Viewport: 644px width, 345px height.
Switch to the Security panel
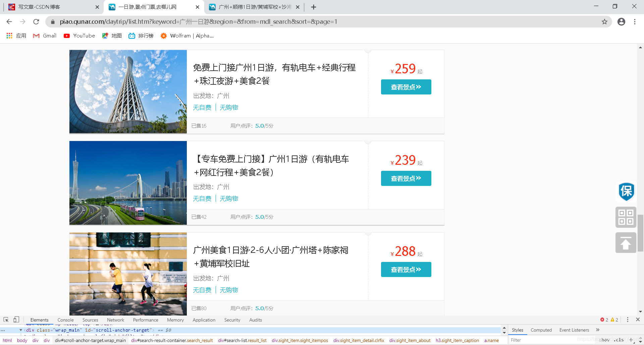[x=232, y=320]
